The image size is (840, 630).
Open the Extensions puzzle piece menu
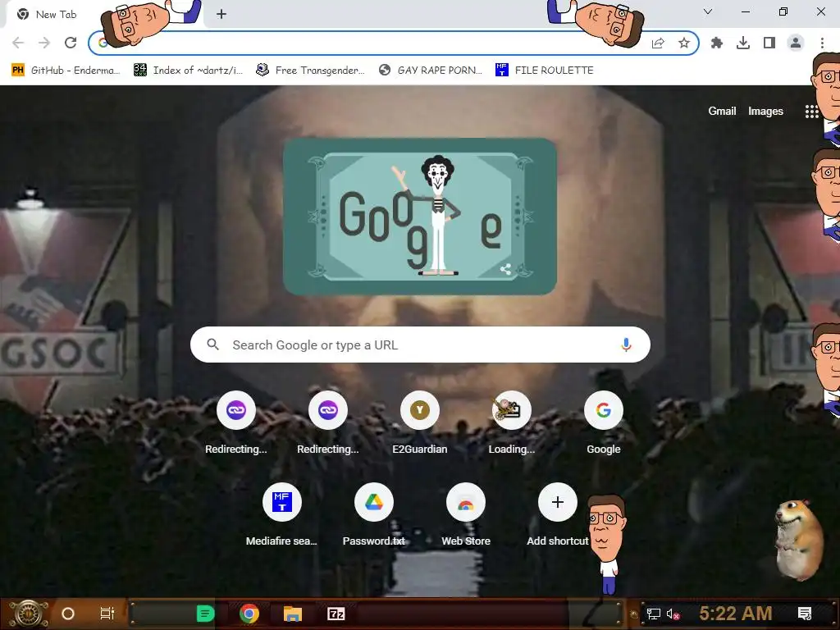point(716,43)
